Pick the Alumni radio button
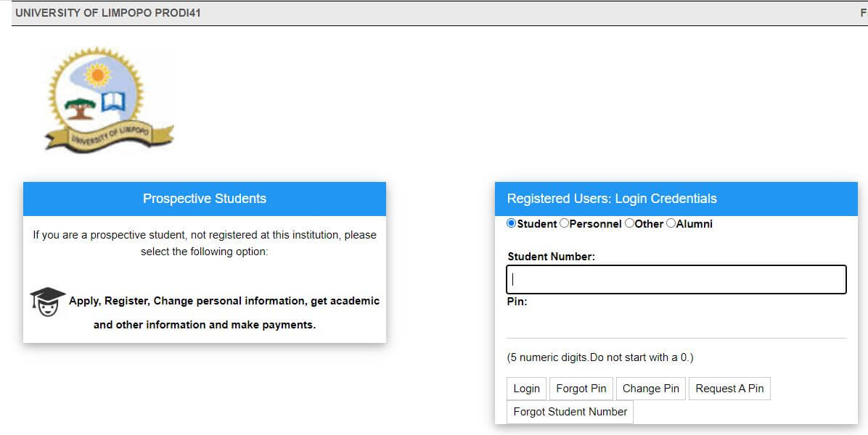The width and height of the screenshot is (868, 435). coord(671,223)
